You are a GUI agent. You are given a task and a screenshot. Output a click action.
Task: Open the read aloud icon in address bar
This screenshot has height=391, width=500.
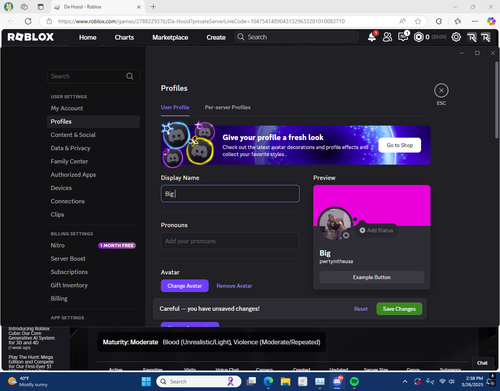point(402,21)
